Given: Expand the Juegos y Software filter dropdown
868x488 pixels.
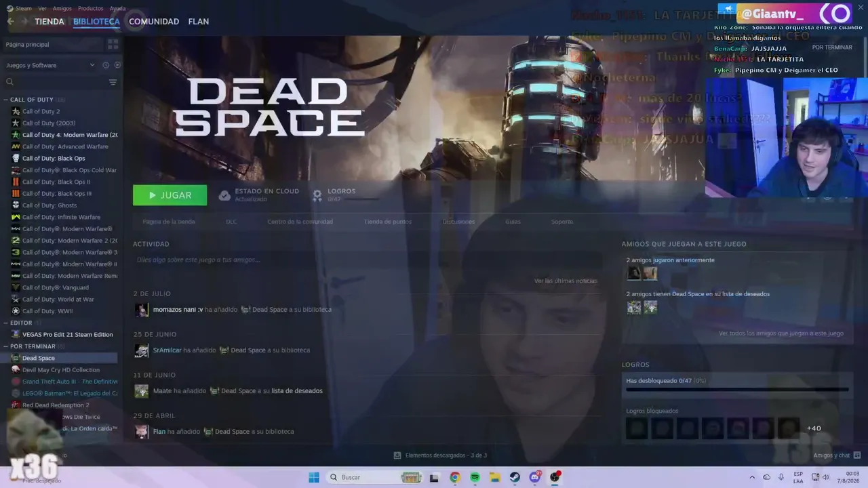Looking at the screenshot, I should (x=50, y=65).
